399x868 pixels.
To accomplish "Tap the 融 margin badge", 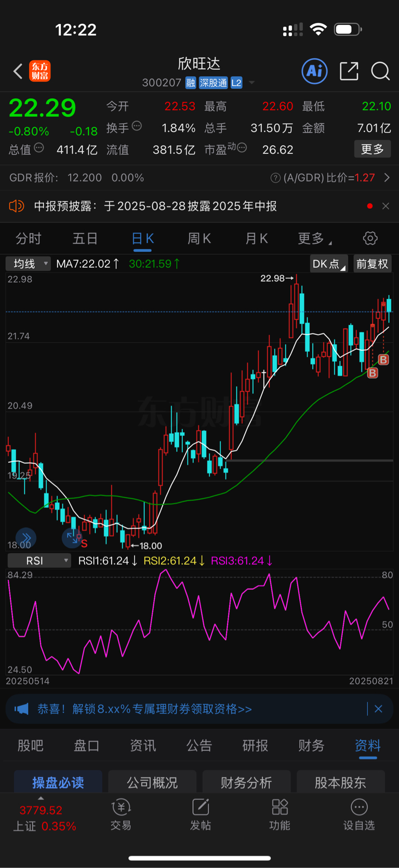I will point(191,83).
